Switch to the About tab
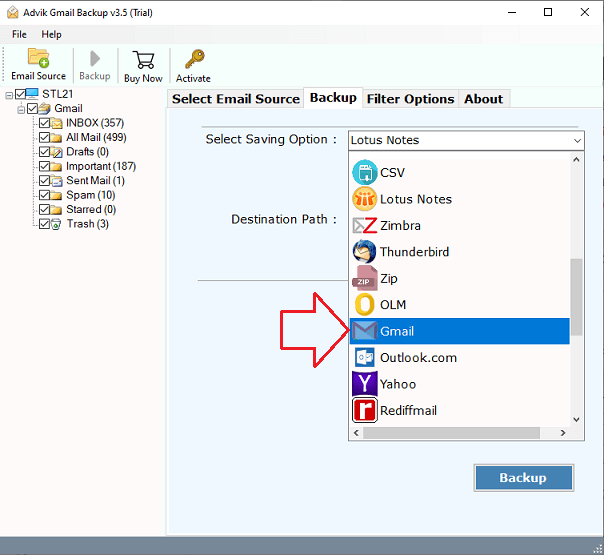Image resolution: width=604 pixels, height=555 pixels. click(x=483, y=99)
